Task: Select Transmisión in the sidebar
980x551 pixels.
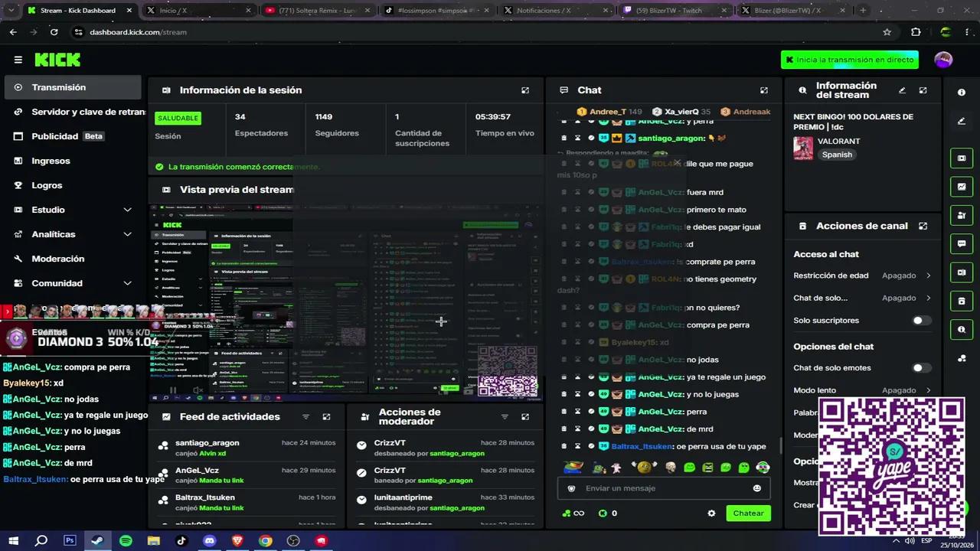Action: click(73, 87)
